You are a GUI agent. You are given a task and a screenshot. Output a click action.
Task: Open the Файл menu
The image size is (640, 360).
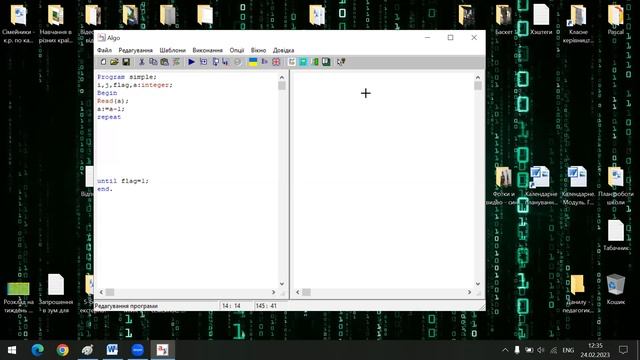click(x=104, y=50)
